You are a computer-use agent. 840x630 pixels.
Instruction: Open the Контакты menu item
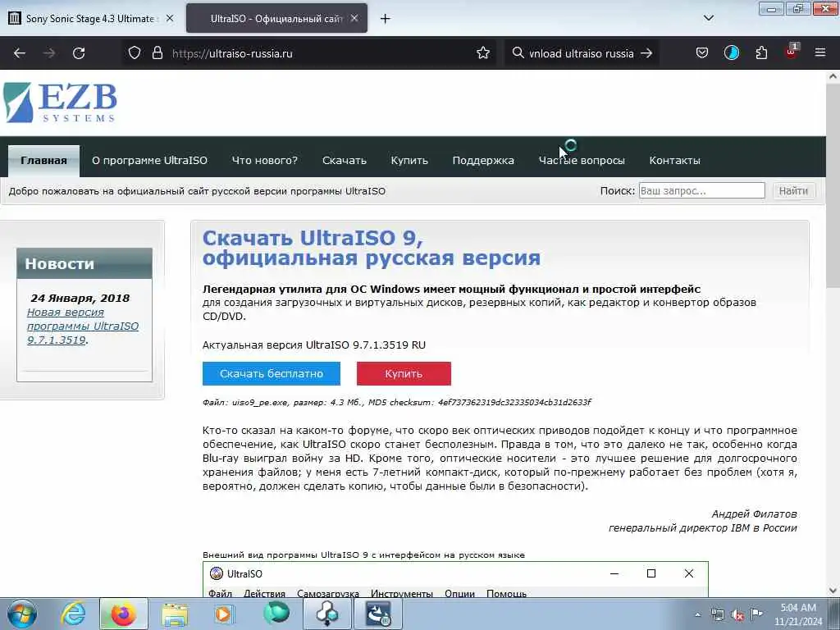coord(674,160)
